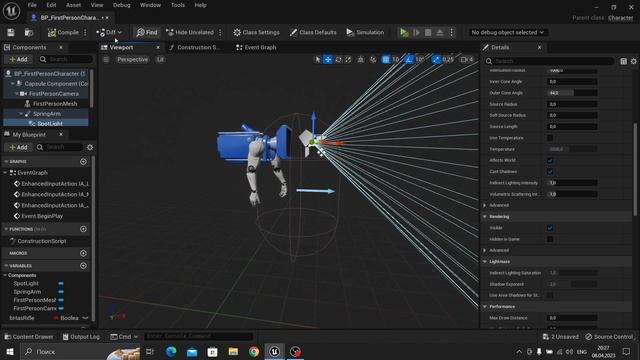Toggle Affects World checkbox

click(550, 160)
